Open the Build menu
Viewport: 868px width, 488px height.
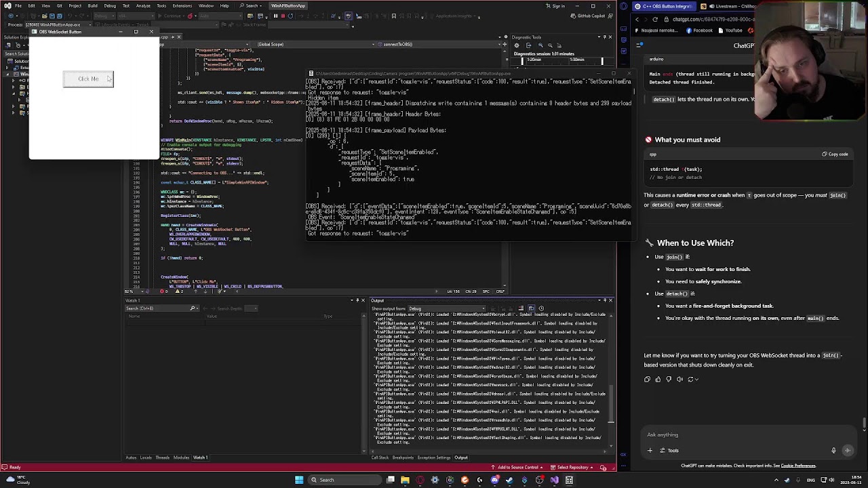pos(93,5)
